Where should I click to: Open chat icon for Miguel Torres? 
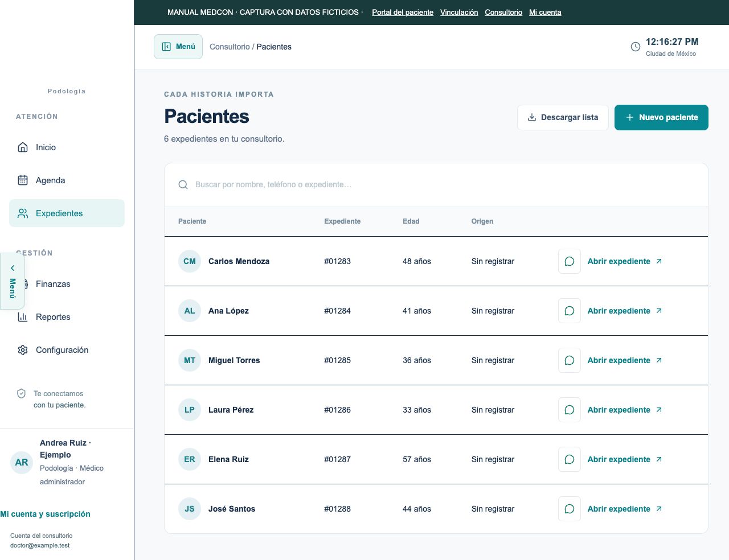click(569, 360)
